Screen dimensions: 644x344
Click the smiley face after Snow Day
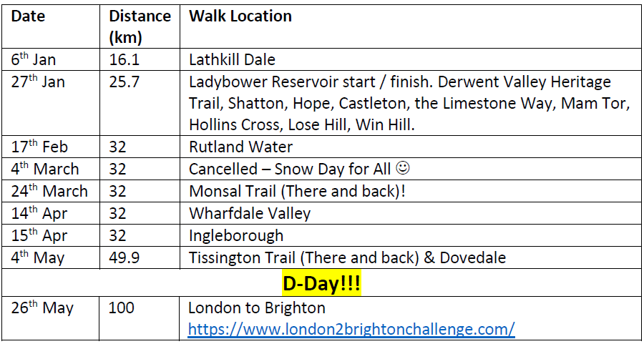coord(403,168)
